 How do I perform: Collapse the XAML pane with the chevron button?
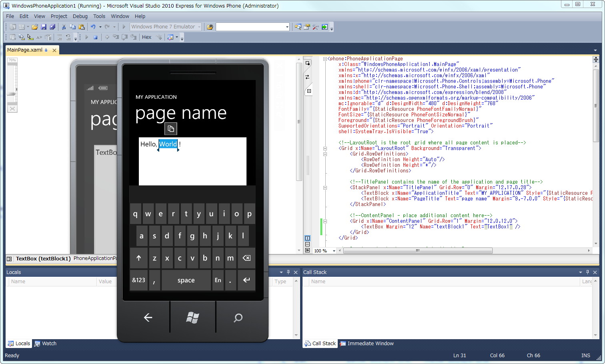point(307,250)
